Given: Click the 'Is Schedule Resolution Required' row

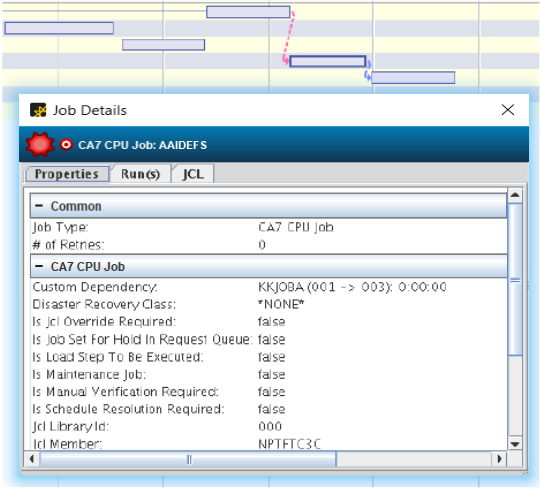Looking at the screenshot, I should (x=269, y=409).
